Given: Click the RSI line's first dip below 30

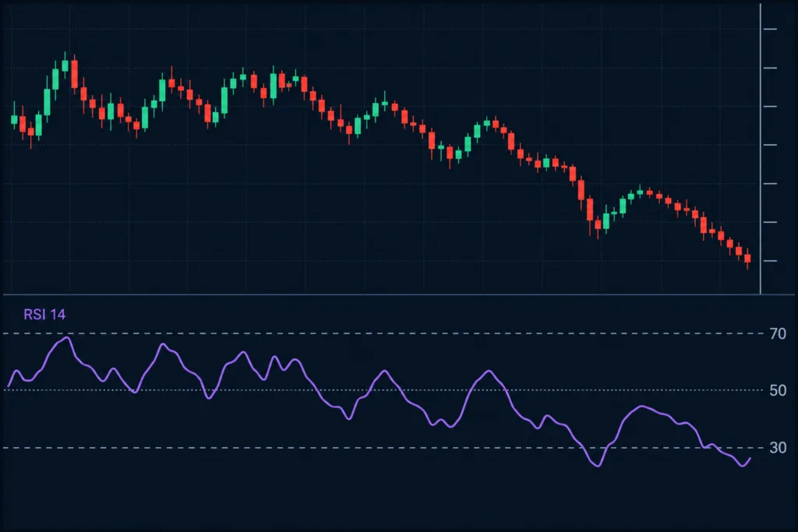Looking at the screenshot, I should (598, 465).
